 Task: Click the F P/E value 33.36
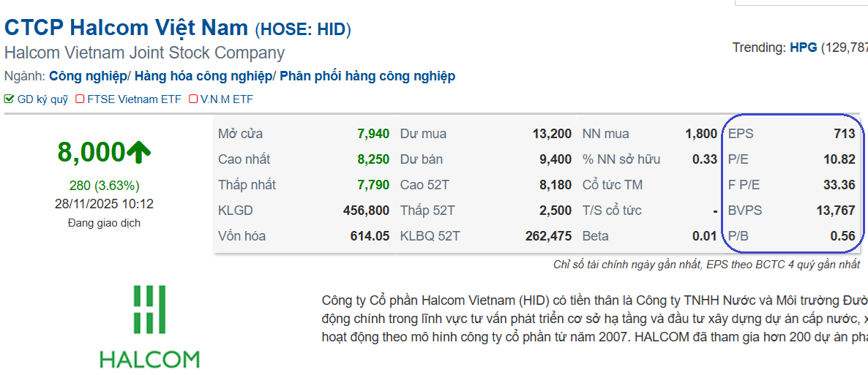tap(839, 185)
